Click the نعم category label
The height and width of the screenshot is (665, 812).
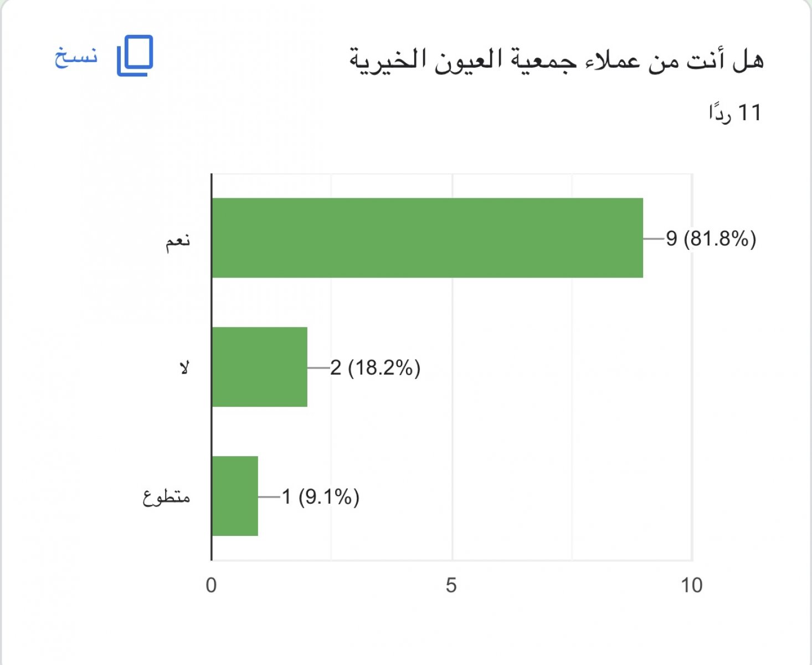click(178, 241)
